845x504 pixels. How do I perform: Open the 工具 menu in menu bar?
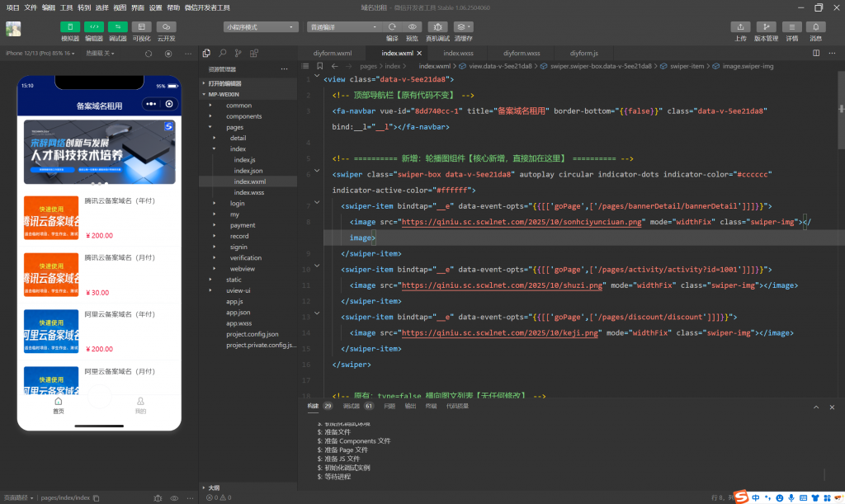coord(67,7)
